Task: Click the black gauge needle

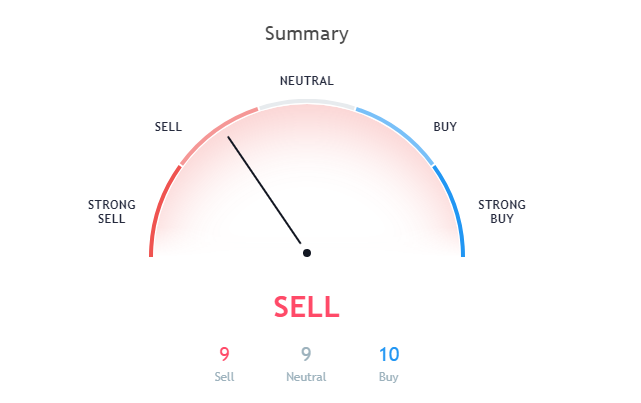Action: tap(264, 190)
